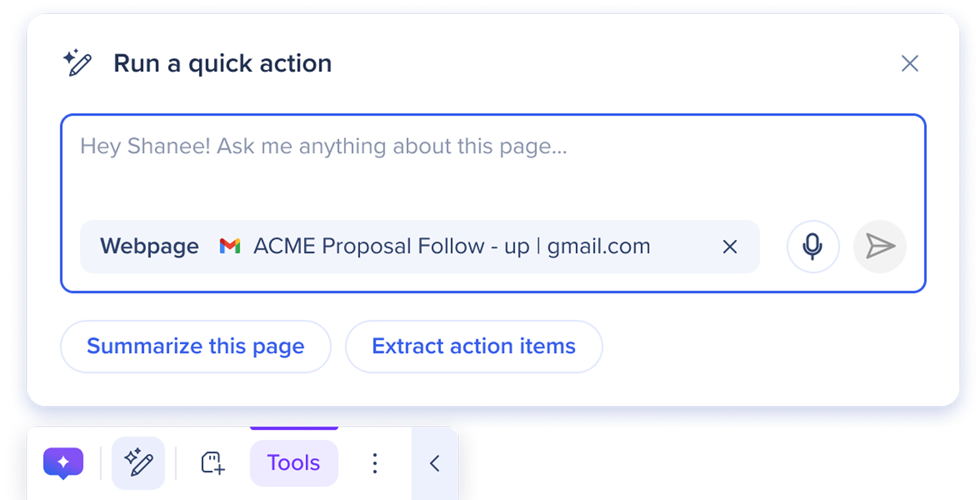Collapse the toolbar with the chevron
Screen dimensions: 980x500
coord(435,463)
